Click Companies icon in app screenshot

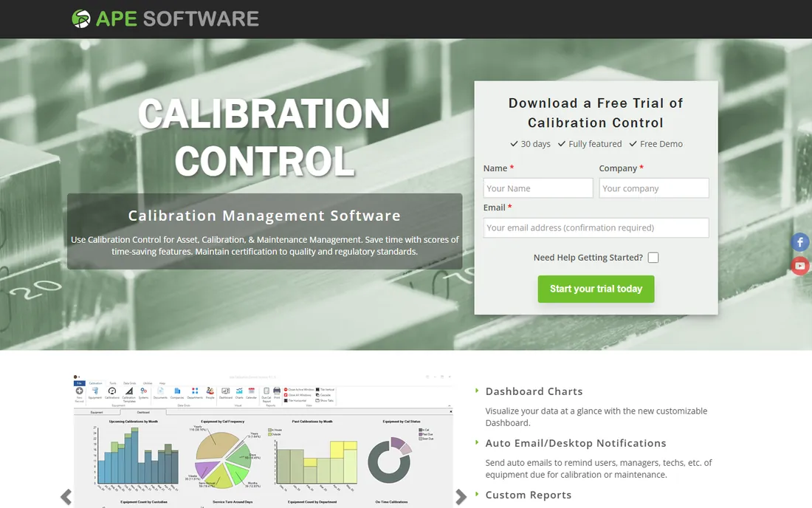click(x=177, y=393)
